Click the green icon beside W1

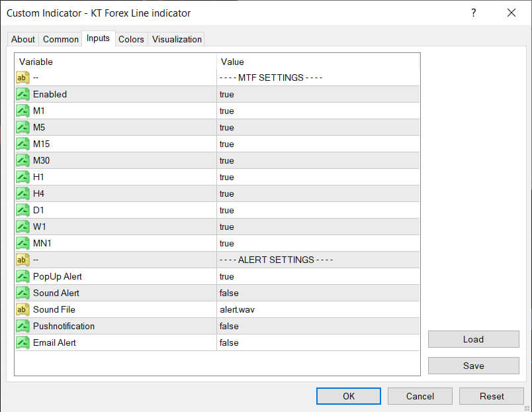[x=22, y=227]
